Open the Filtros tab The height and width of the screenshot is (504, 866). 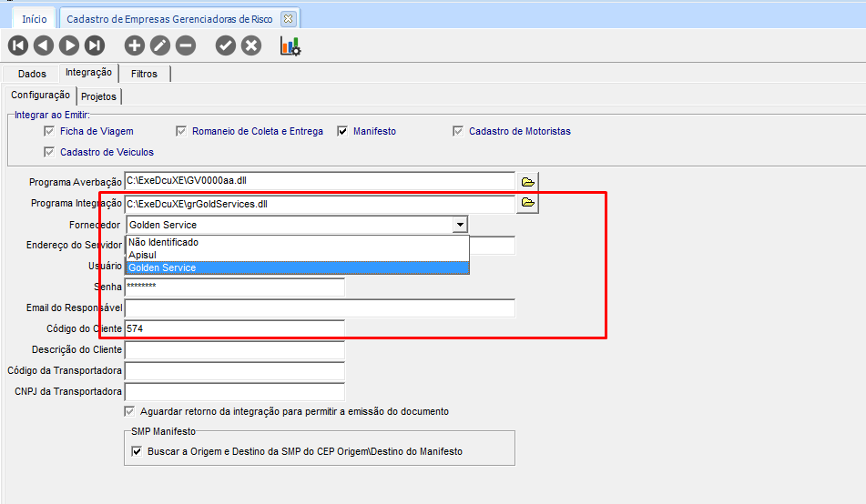pyautogui.click(x=144, y=74)
